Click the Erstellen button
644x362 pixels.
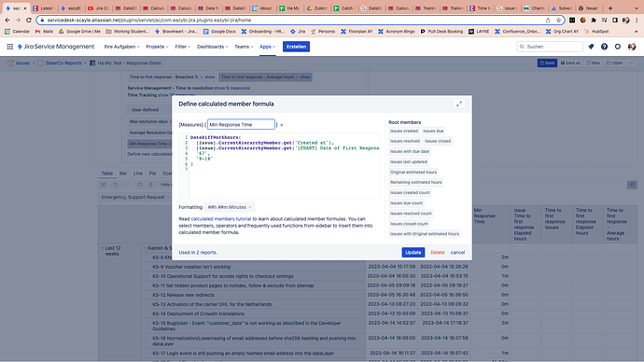[x=296, y=47]
